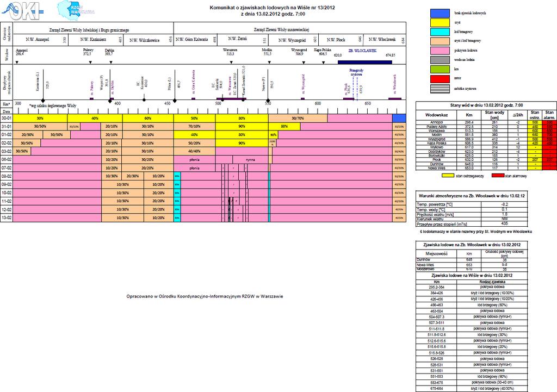
Task: Click the 'Przegrody śryżowe' label
Action: click(356, 72)
